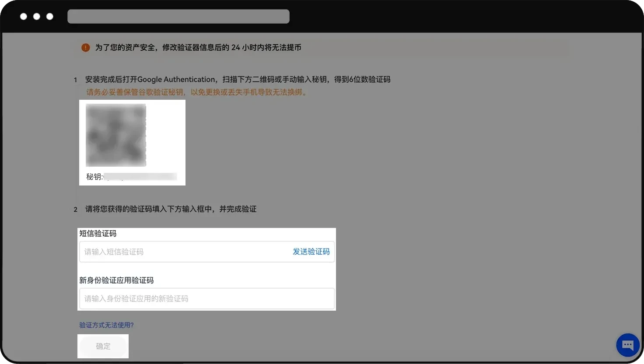Open the 验证方式无法使用? help link

click(106, 325)
